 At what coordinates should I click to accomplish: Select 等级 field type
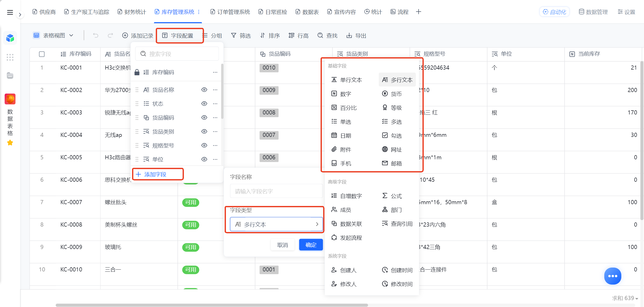392,108
